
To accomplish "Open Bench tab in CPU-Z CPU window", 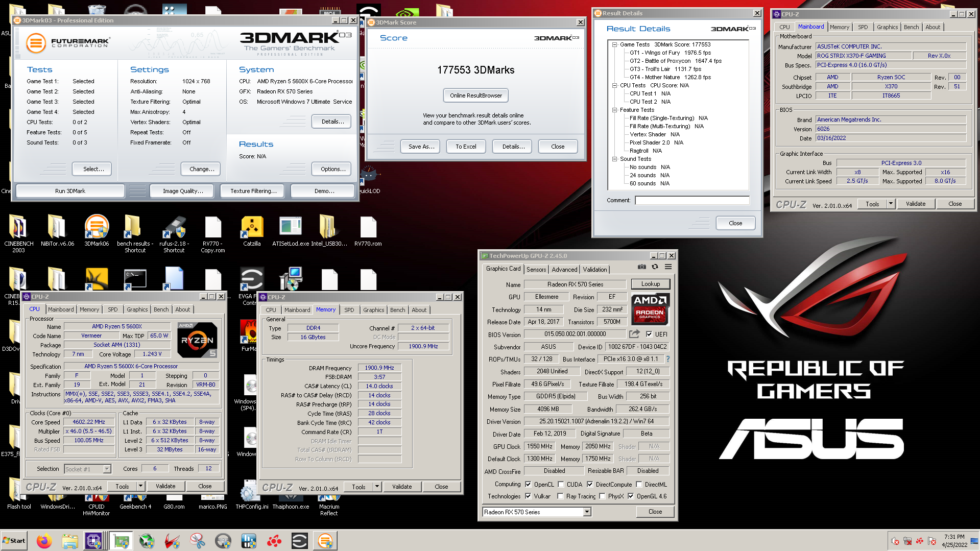I will [x=161, y=309].
